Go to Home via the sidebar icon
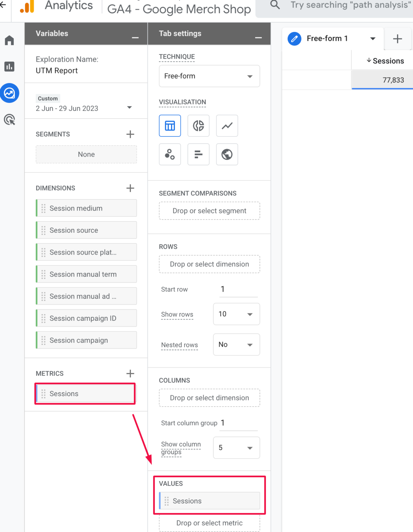The image size is (413, 532). [9, 40]
